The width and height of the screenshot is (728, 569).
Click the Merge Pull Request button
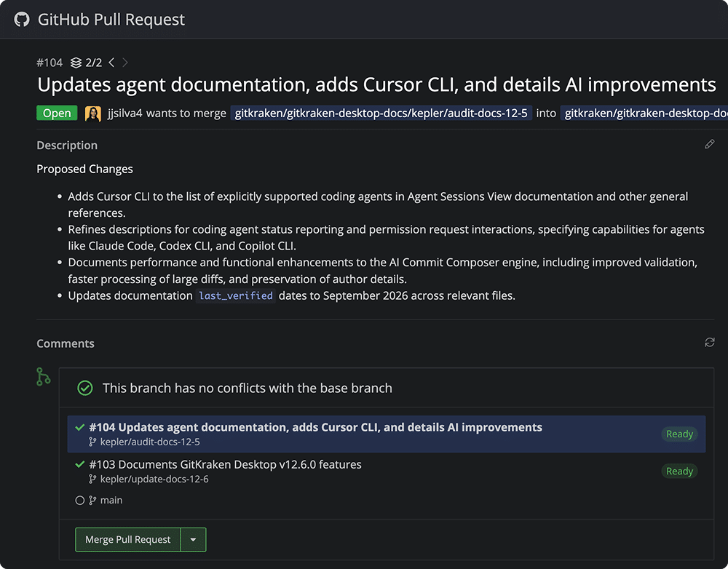coord(127,540)
